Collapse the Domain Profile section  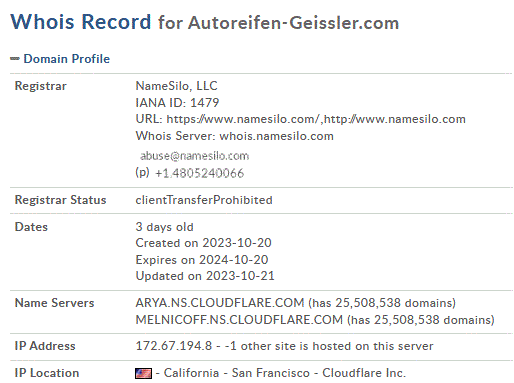click(x=15, y=59)
